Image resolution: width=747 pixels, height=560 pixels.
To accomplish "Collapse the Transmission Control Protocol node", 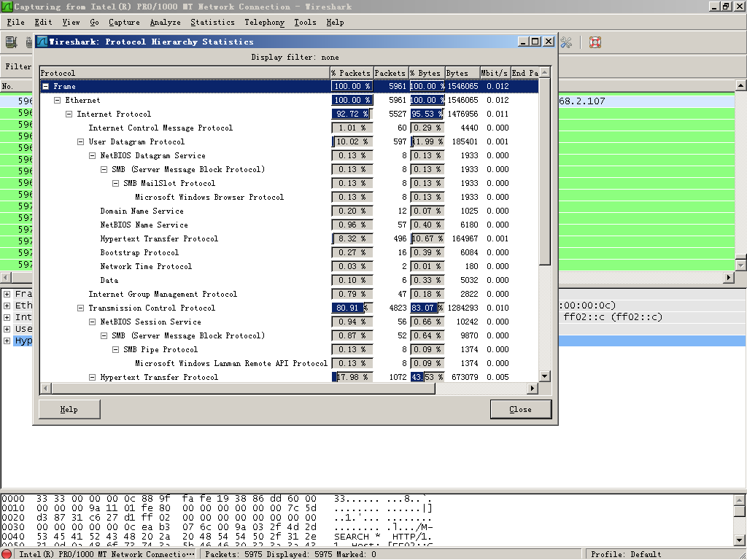I will coord(80,308).
